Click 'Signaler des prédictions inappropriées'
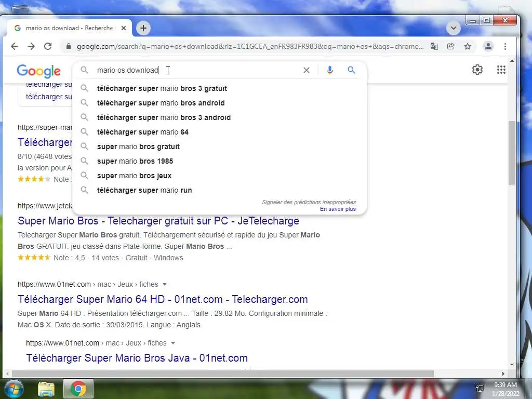This screenshot has height=399, width=532. click(x=309, y=202)
